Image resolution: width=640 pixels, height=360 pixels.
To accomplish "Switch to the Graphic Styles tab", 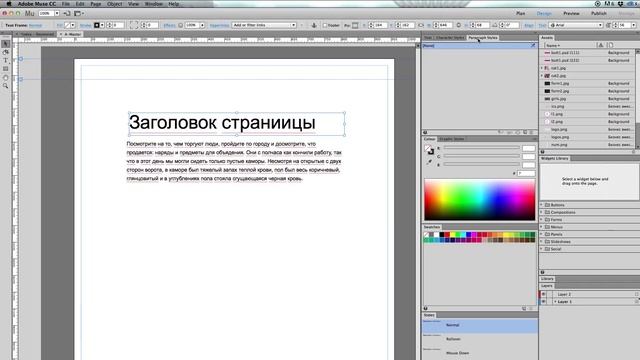I will pyautogui.click(x=451, y=139).
